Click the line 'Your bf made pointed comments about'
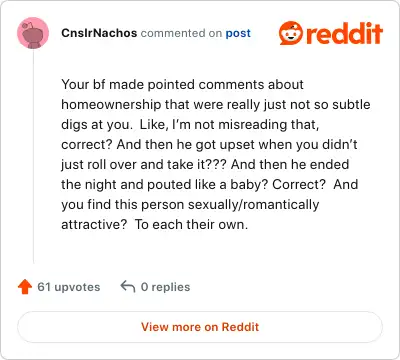The width and height of the screenshot is (400, 360). coord(182,84)
